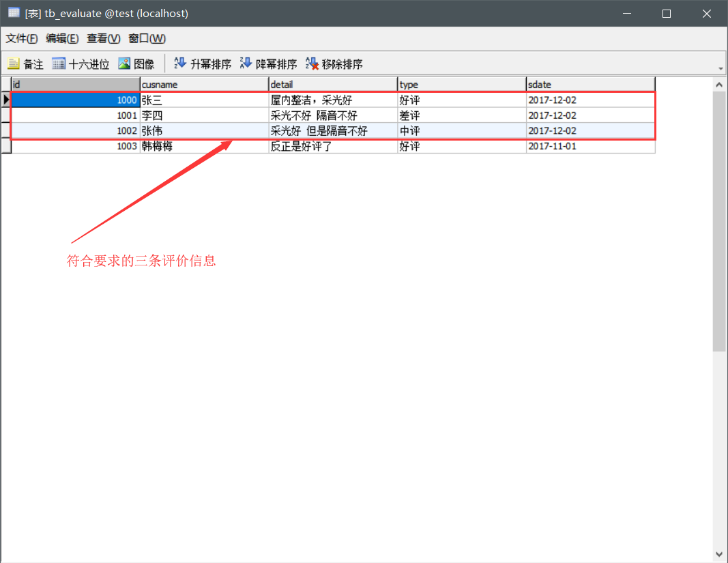The width and height of the screenshot is (728, 563).
Task: Select the record for 韩梅梅
Action: tap(205, 145)
